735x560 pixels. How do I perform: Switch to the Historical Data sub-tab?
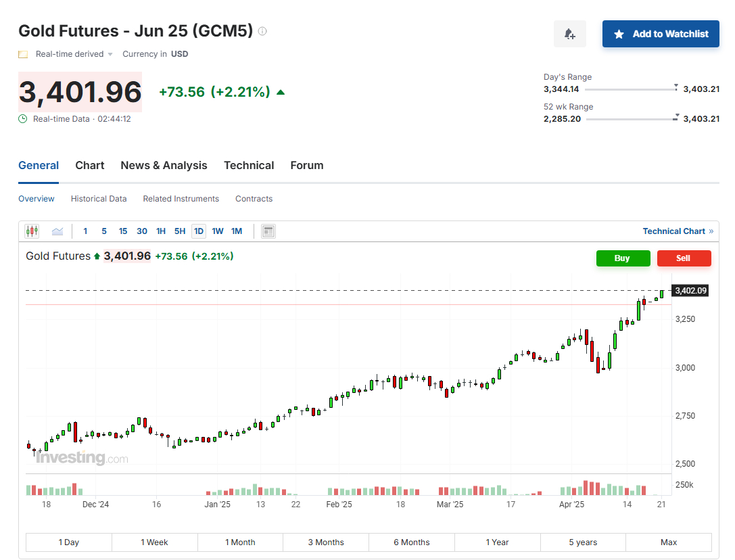point(99,199)
